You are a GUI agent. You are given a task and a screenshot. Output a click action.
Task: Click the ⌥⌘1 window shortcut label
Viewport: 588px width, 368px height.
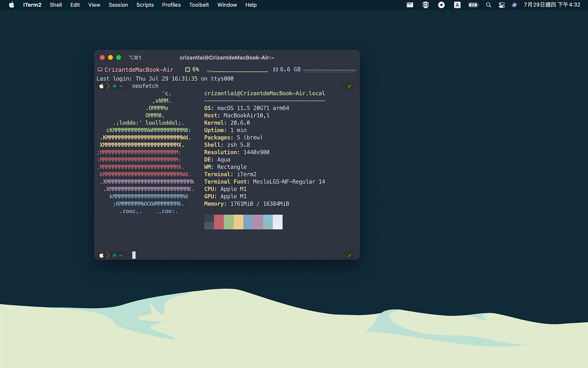pyautogui.click(x=135, y=58)
